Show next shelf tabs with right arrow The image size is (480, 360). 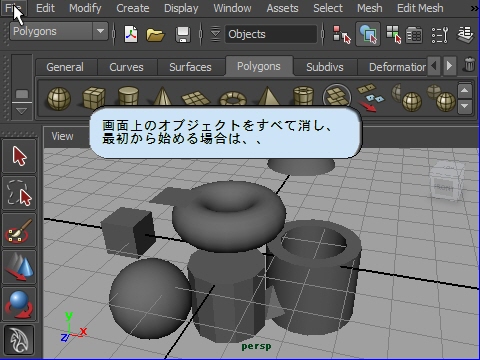pyautogui.click(x=449, y=65)
